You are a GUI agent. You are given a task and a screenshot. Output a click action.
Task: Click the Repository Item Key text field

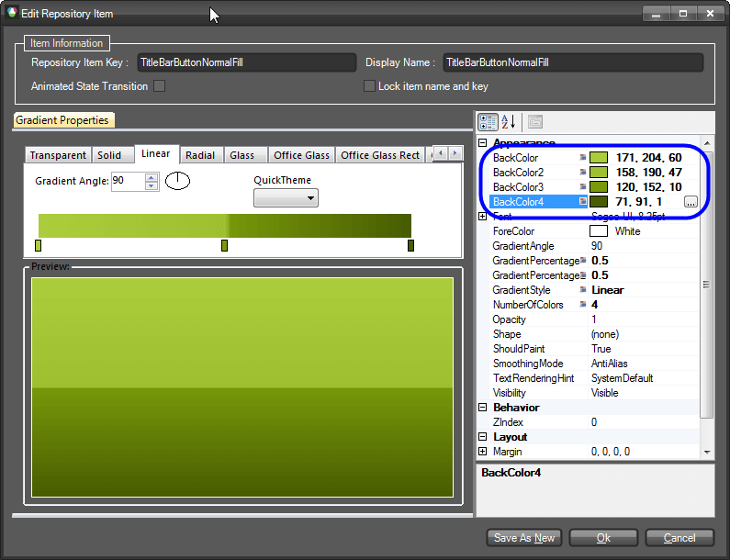click(246, 62)
